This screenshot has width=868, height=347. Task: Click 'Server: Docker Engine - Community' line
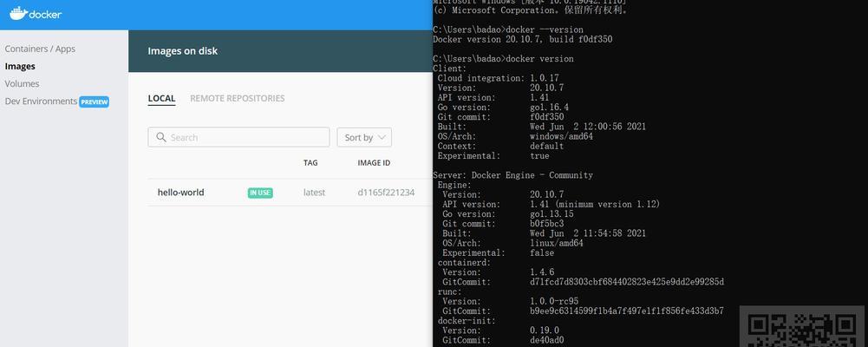[512, 175]
